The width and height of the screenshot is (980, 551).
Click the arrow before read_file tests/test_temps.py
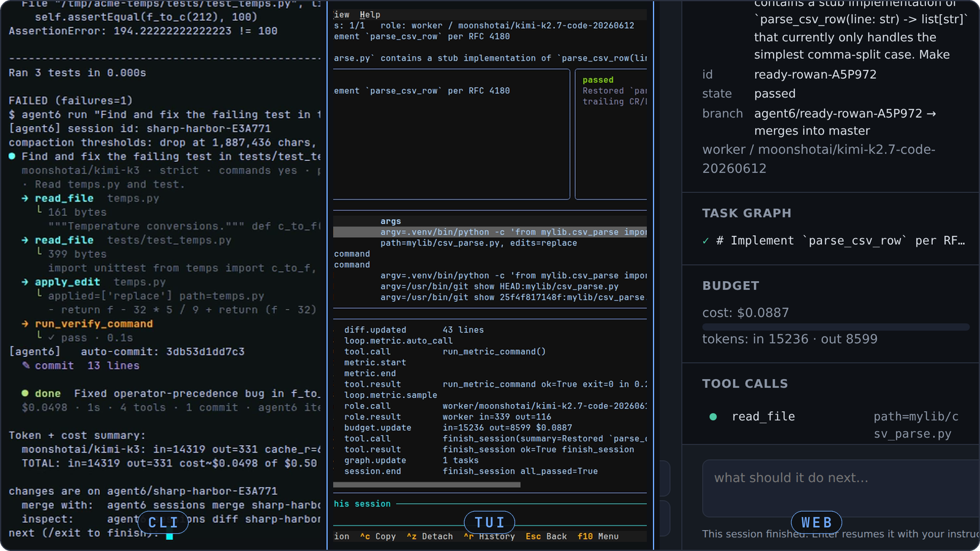point(25,240)
